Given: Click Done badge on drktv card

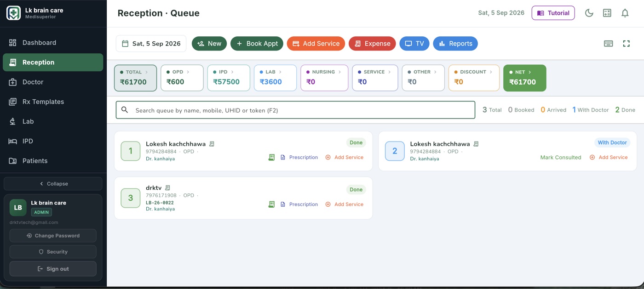Looking at the screenshot, I should (356, 189).
